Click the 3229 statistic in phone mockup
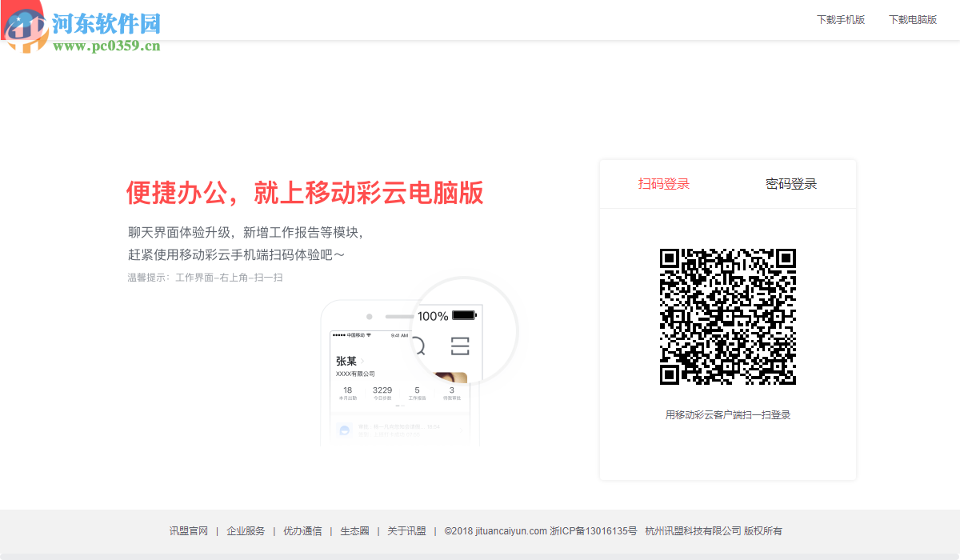The width and height of the screenshot is (960, 560). 382,390
